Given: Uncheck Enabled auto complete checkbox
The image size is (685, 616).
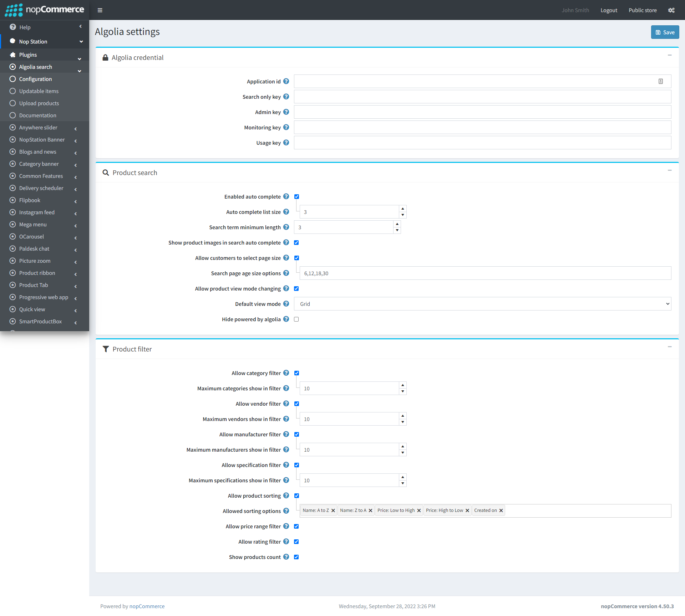Looking at the screenshot, I should point(296,196).
